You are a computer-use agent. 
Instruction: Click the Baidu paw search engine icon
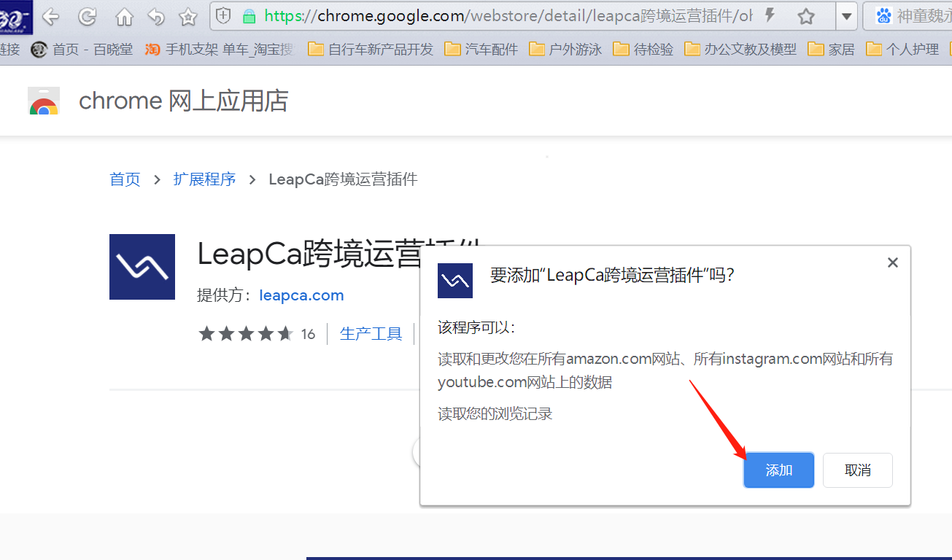click(x=883, y=15)
